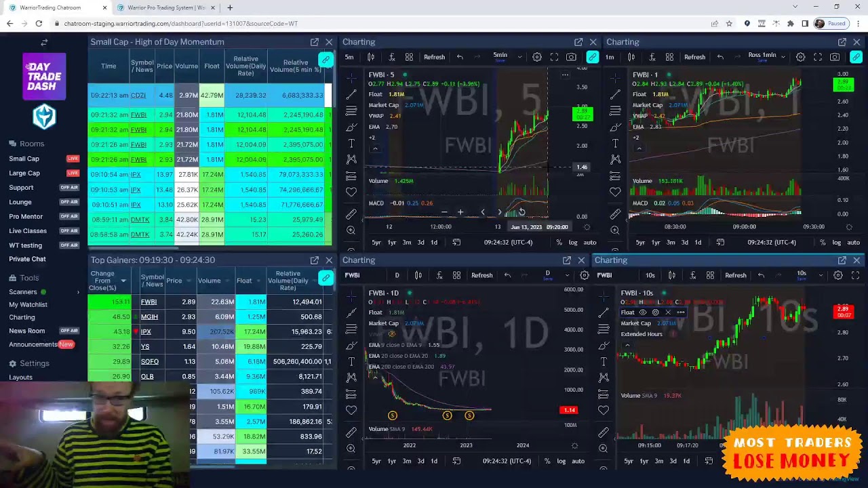This screenshot has width=868, height=488.
Task: Open settings gear in 1min chart
Action: coord(800,57)
